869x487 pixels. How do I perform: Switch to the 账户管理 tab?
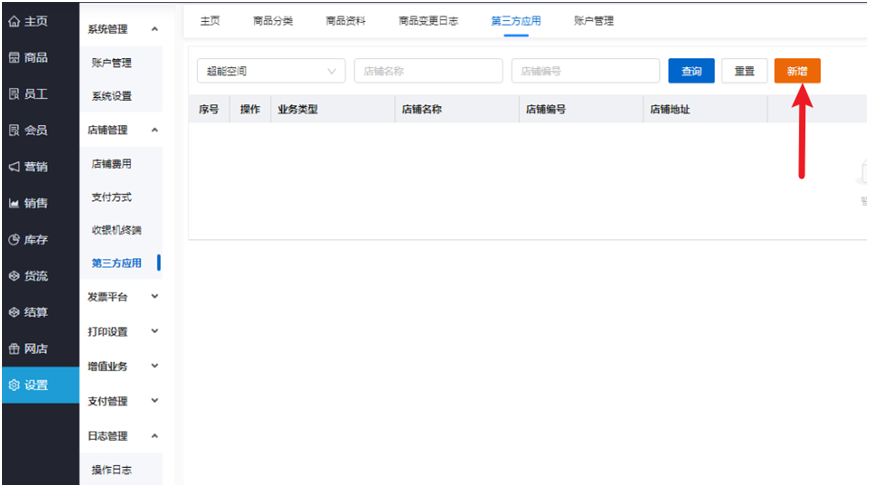point(594,21)
